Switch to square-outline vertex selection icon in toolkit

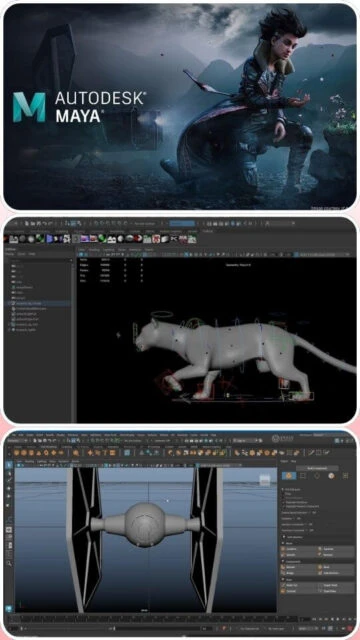[303, 476]
